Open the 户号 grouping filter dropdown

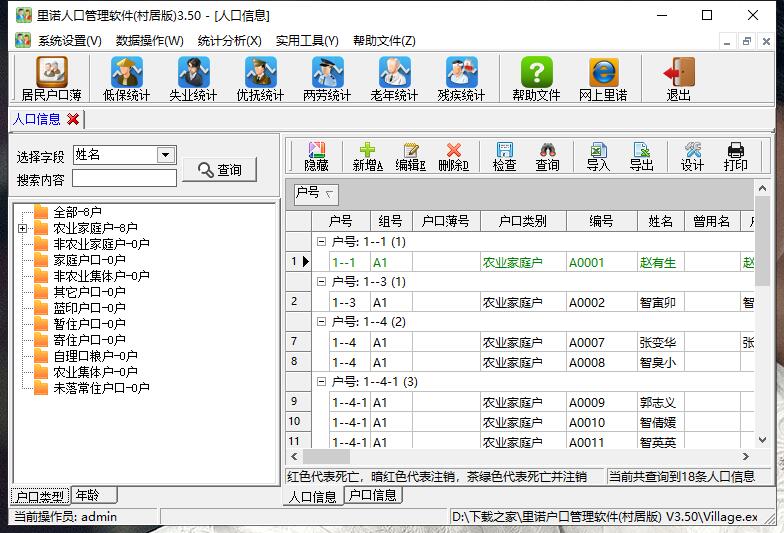point(330,193)
